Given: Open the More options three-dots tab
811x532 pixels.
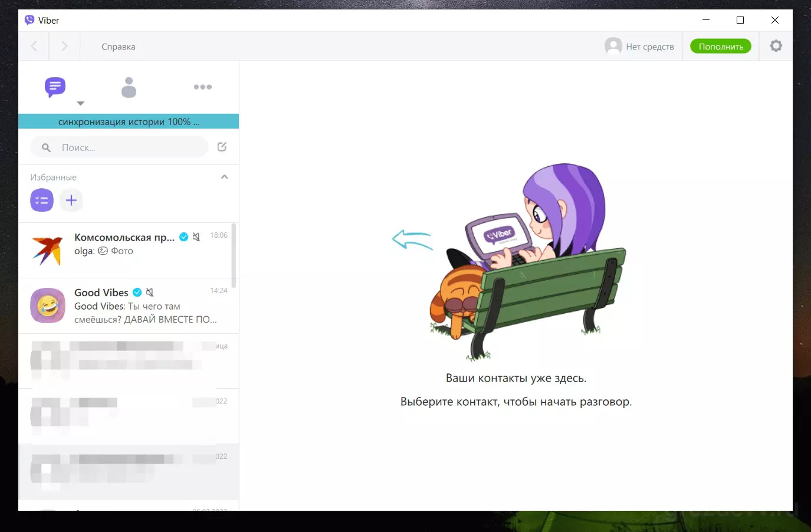Looking at the screenshot, I should click(x=203, y=87).
